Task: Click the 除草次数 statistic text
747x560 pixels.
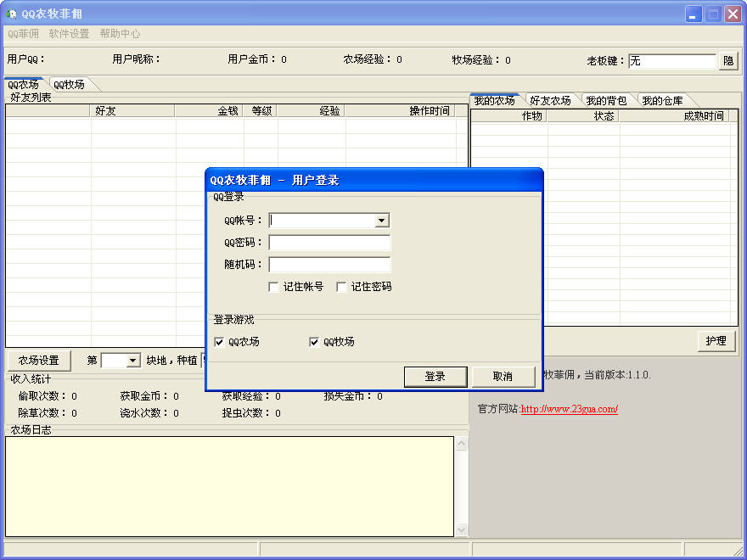Action: click(x=48, y=413)
